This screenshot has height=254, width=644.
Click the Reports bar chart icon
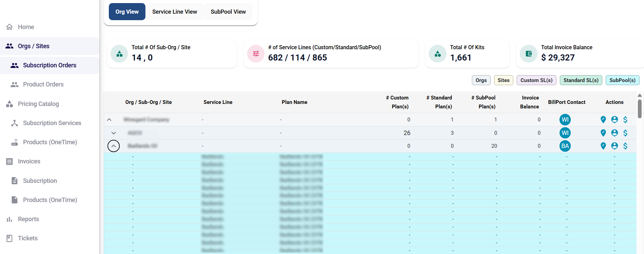[x=10, y=219]
